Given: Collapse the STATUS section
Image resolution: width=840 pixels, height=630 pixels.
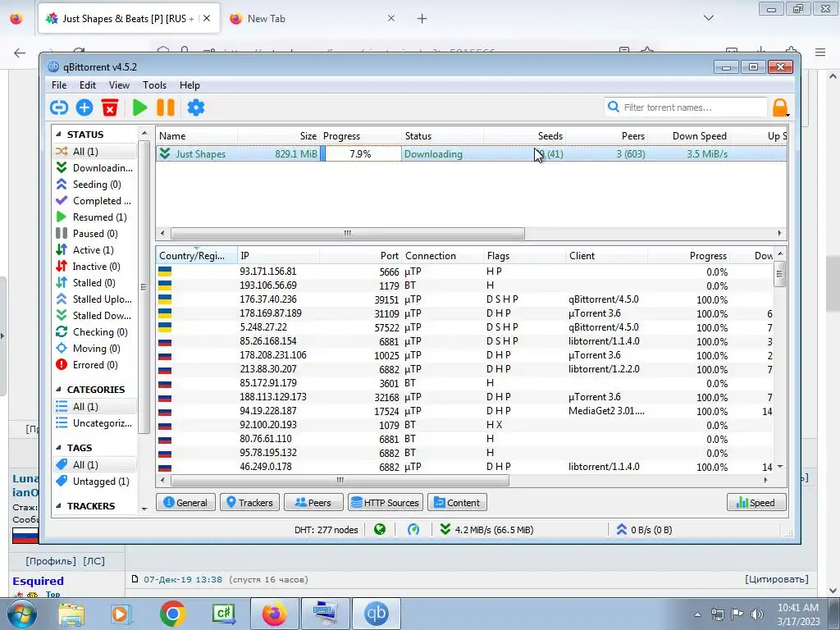Looking at the screenshot, I should pyautogui.click(x=58, y=135).
